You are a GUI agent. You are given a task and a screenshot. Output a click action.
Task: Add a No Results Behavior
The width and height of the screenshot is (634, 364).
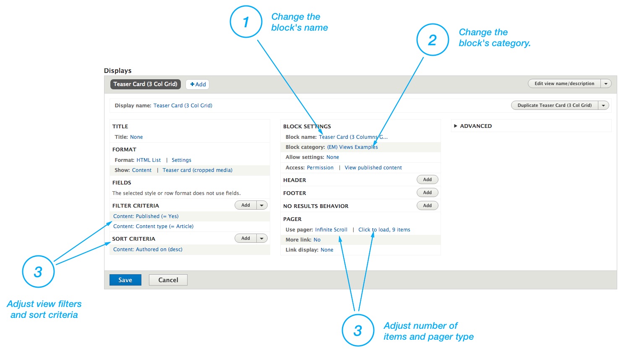[x=427, y=205]
